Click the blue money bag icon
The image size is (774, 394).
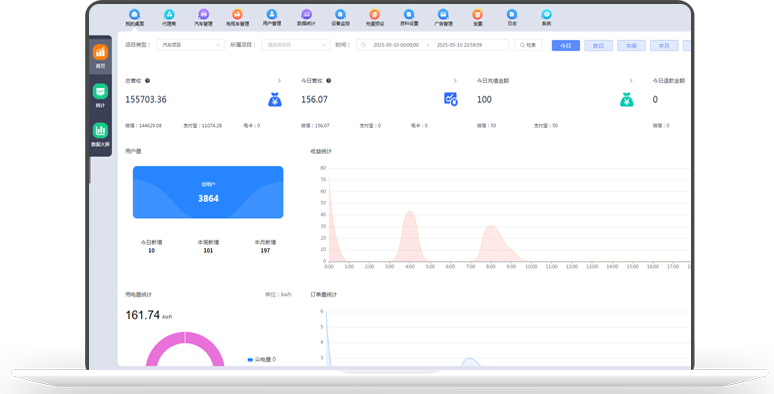tap(275, 99)
